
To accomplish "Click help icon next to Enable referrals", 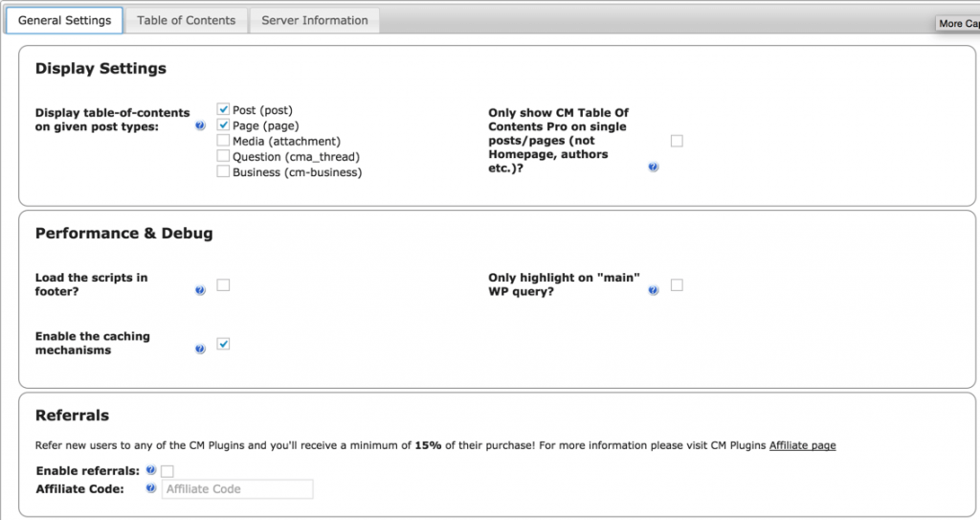I will point(151,470).
